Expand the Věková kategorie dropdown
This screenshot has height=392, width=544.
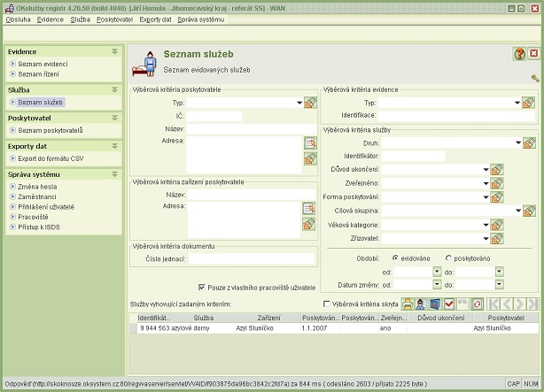486,225
